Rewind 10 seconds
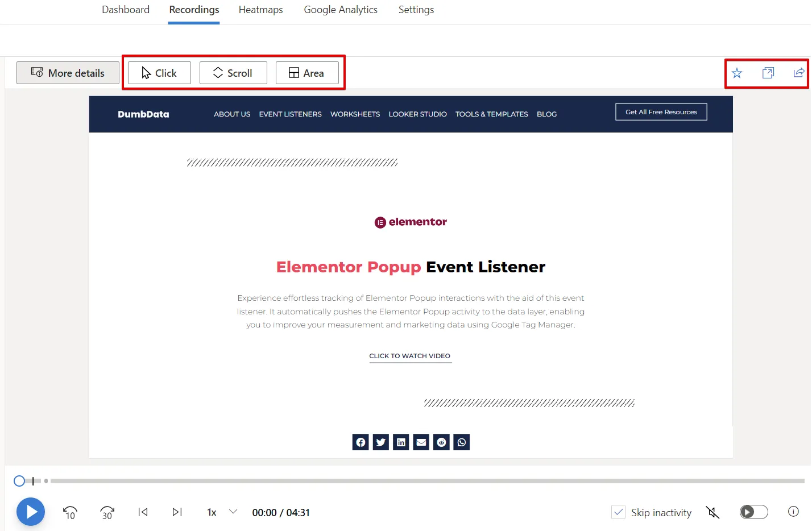This screenshot has width=812, height=531. tap(70, 512)
